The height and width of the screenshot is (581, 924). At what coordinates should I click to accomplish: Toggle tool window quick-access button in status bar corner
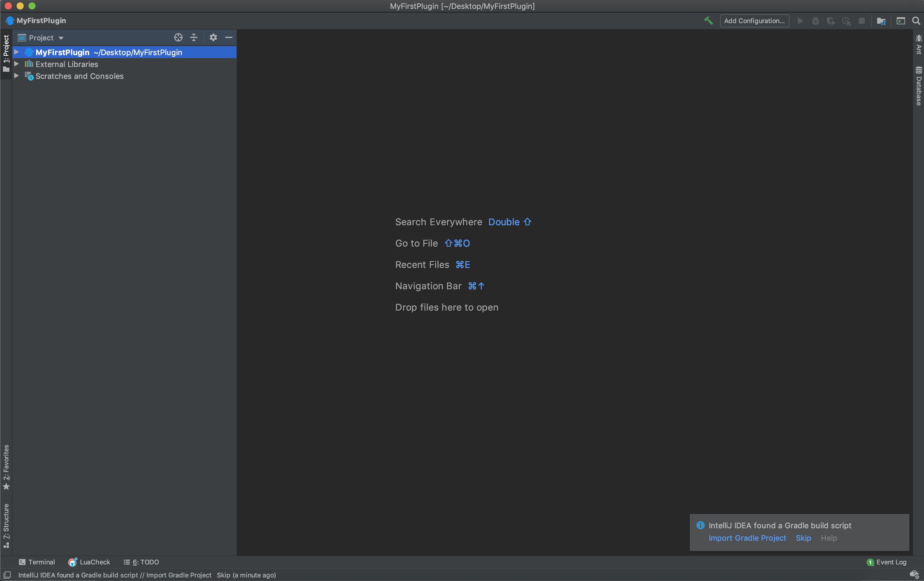7,575
